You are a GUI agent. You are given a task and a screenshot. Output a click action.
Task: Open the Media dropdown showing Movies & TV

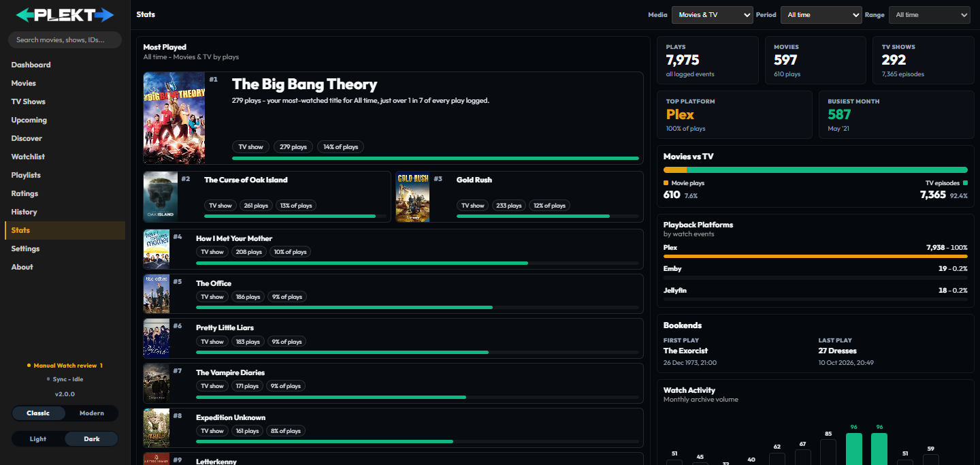(712, 15)
